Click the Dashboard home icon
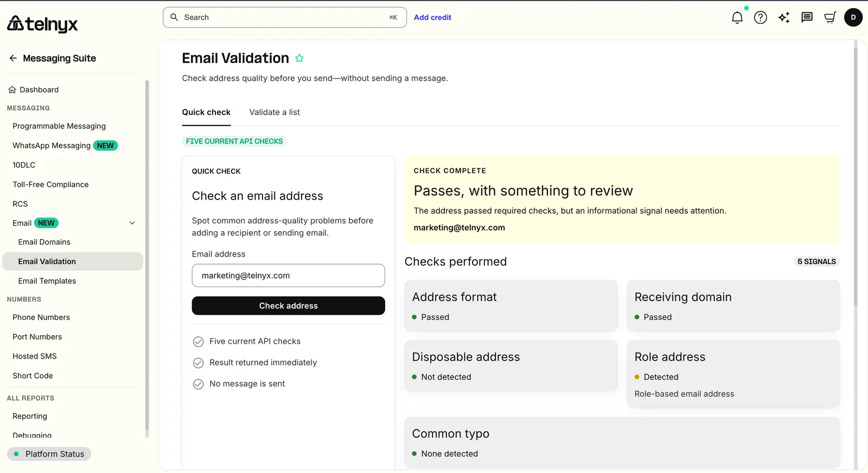The image size is (868, 473). tap(12, 90)
